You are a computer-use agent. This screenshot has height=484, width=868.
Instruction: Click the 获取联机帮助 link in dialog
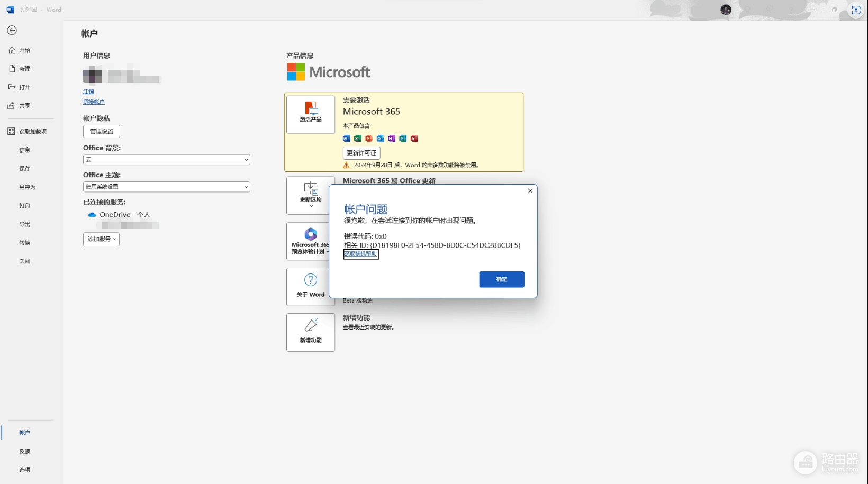coord(360,254)
